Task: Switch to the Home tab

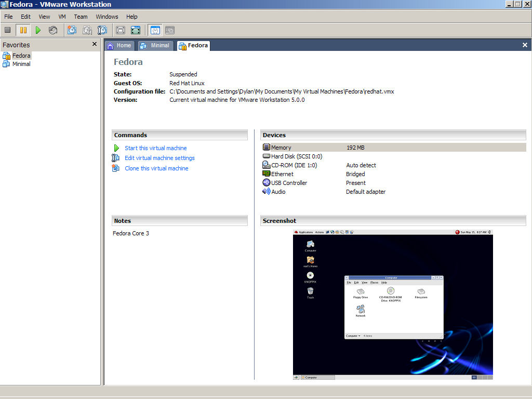Action: point(119,46)
